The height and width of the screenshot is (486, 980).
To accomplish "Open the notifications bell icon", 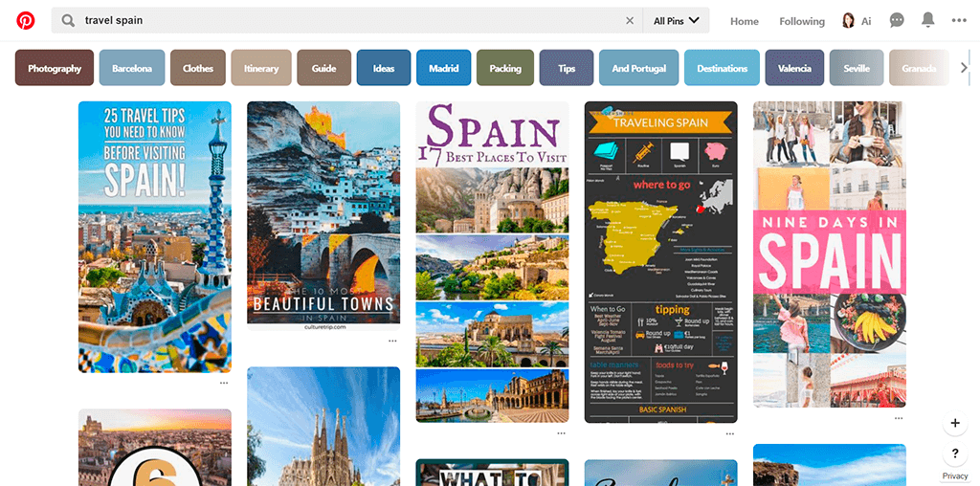I will pyautogui.click(x=928, y=21).
